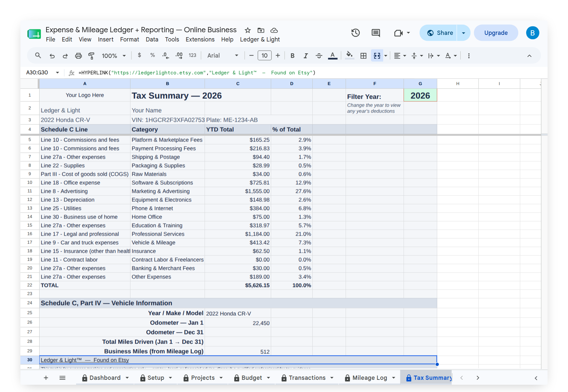This screenshot has height=392, width=568.
Task: Star the spreadsheet document
Action: tap(248, 30)
